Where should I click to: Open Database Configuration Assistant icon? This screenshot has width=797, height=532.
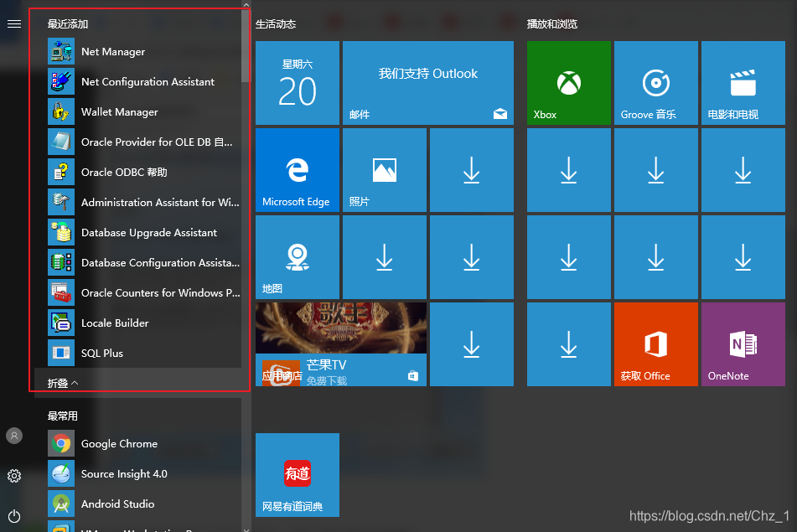tap(61, 263)
